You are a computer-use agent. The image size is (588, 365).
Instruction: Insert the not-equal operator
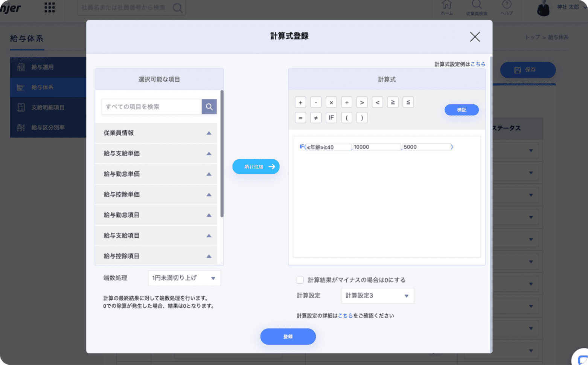[x=315, y=118]
